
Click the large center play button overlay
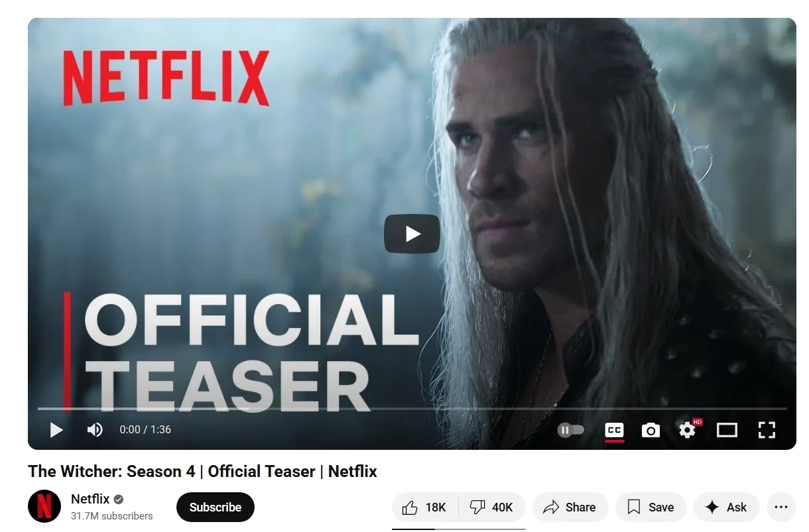pos(412,234)
